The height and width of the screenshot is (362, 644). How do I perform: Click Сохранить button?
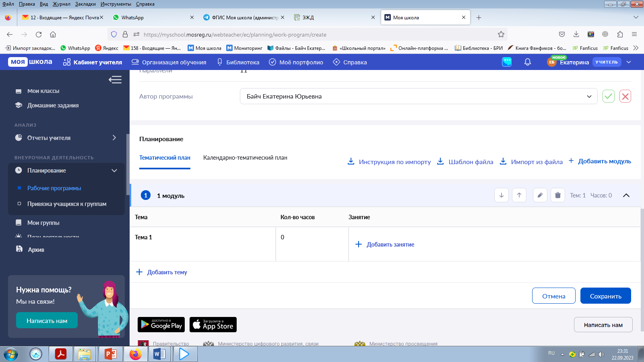coord(605,296)
